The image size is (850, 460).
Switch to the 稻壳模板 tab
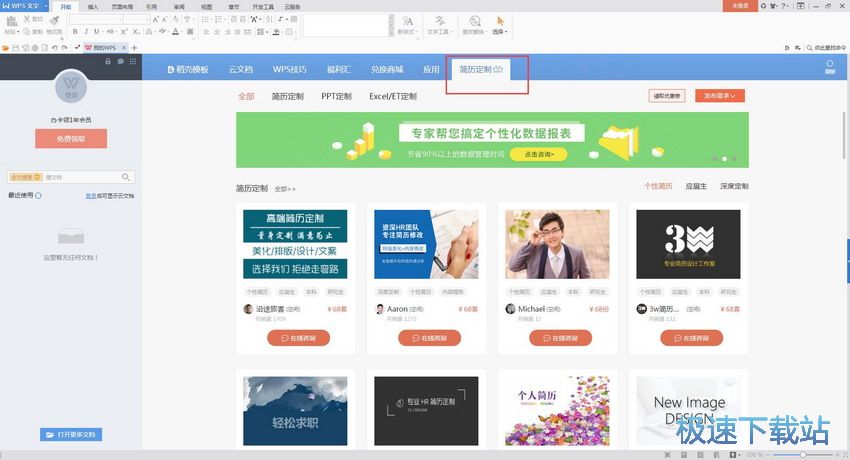(x=188, y=69)
